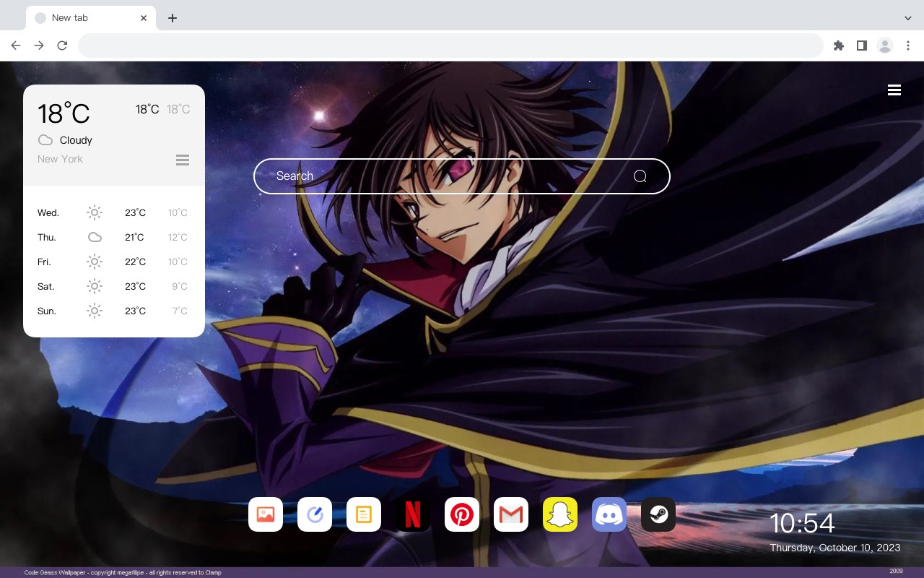Open the Chrome three-dot menu
This screenshot has width=924, height=578.
click(908, 46)
